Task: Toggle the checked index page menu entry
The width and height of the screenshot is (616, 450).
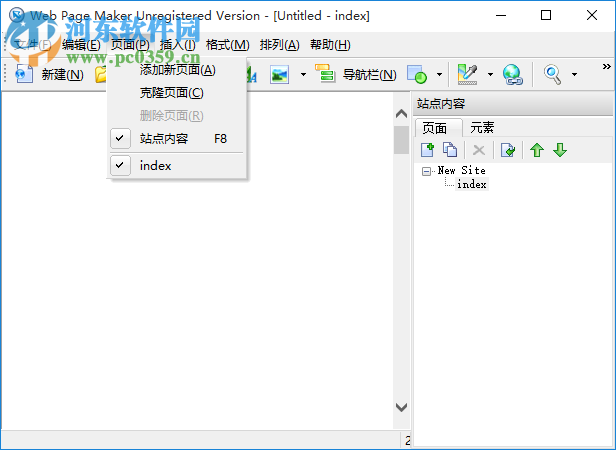Action: (177, 166)
